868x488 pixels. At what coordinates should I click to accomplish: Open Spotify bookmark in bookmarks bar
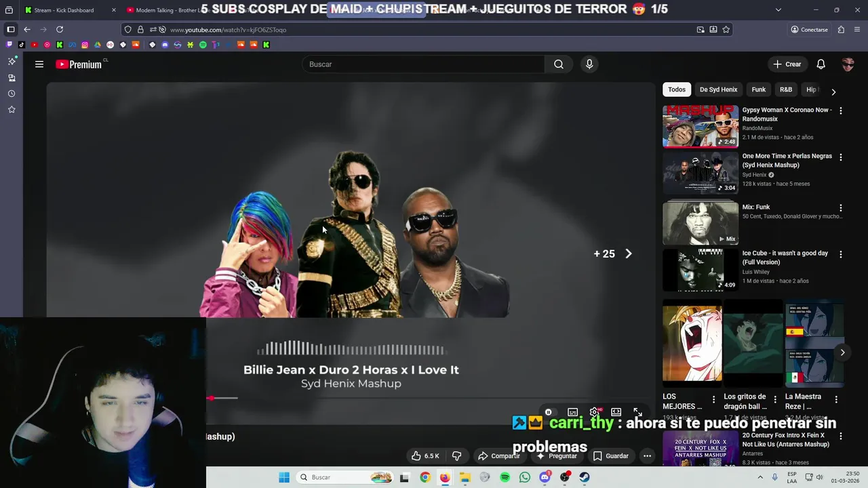click(x=203, y=45)
